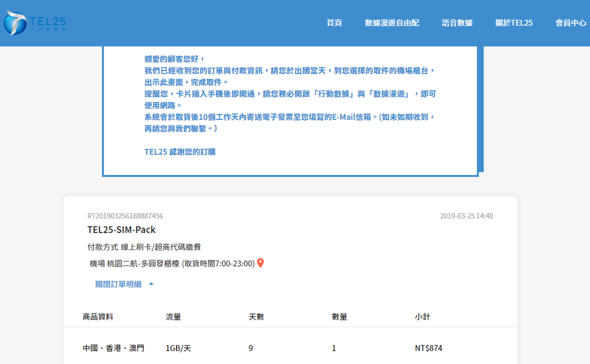Select order number RT201903256188887456
Image resolution: width=590 pixels, height=364 pixels.
125,216
